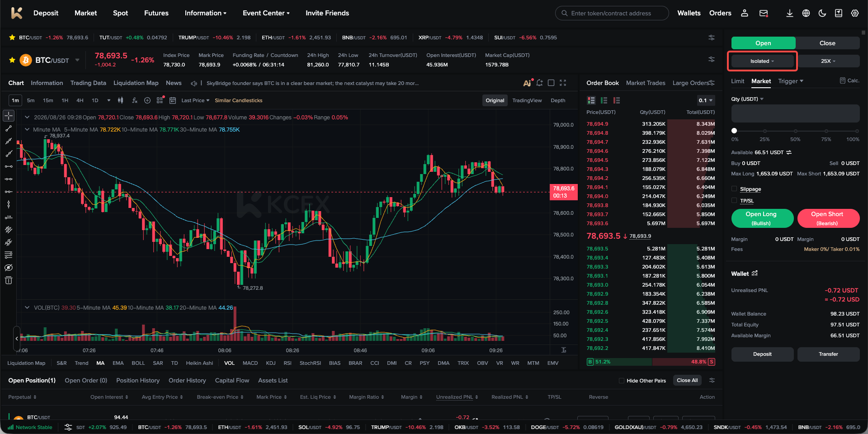Open the language globe icon
Image resolution: width=868 pixels, height=434 pixels.
click(806, 13)
